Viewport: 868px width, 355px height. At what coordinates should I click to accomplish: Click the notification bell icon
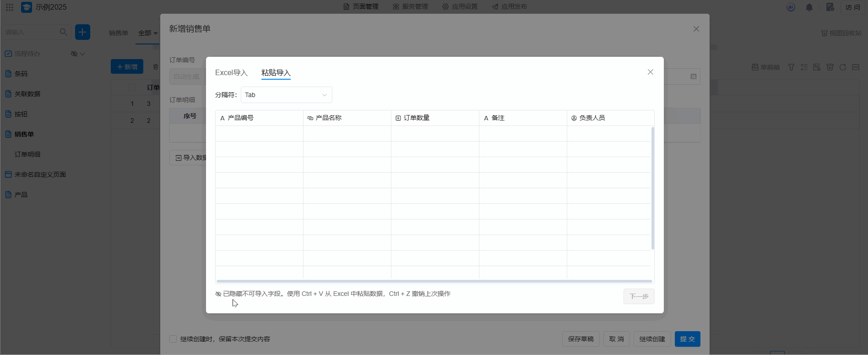pyautogui.click(x=809, y=7)
